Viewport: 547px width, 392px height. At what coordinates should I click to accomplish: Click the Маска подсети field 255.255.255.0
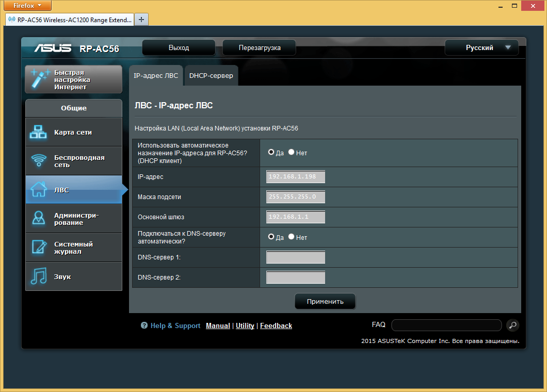click(x=296, y=197)
